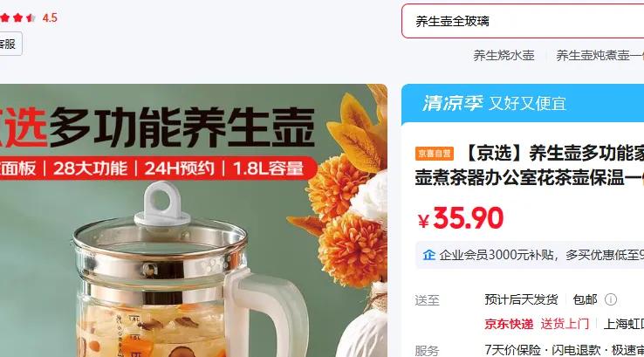The width and height of the screenshot is (644, 357).
Task: Click the ¥35.90 price
Action: (461, 218)
